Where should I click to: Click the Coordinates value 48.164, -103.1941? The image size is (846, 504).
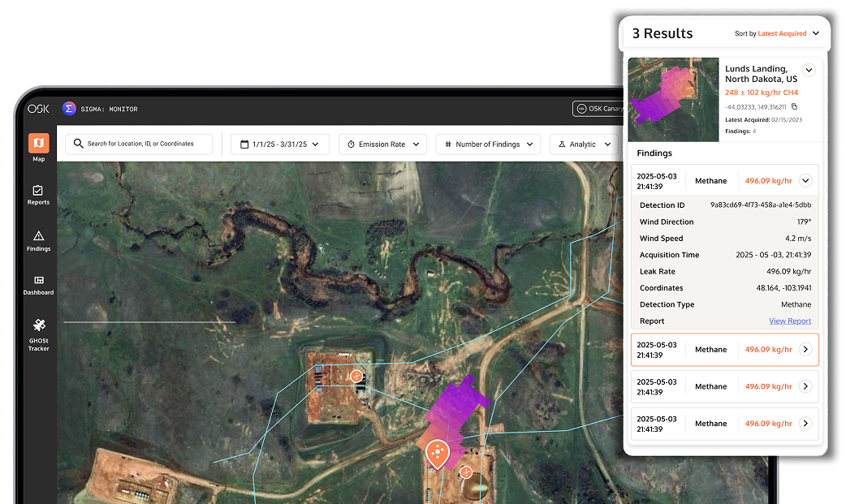(x=783, y=288)
